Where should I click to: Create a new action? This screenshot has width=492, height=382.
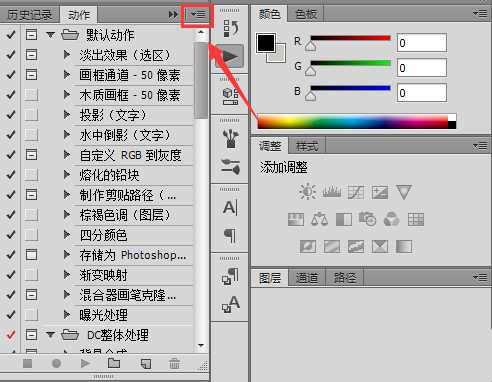tap(146, 363)
